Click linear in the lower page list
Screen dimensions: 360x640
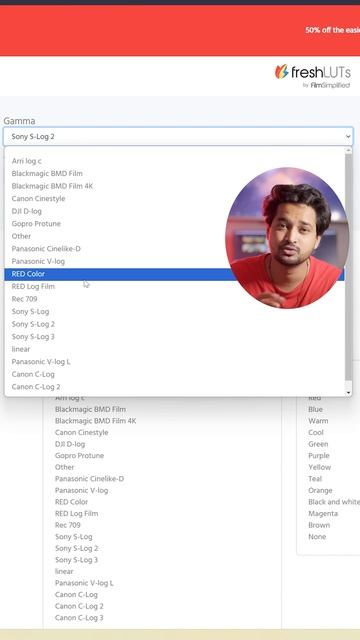64,571
